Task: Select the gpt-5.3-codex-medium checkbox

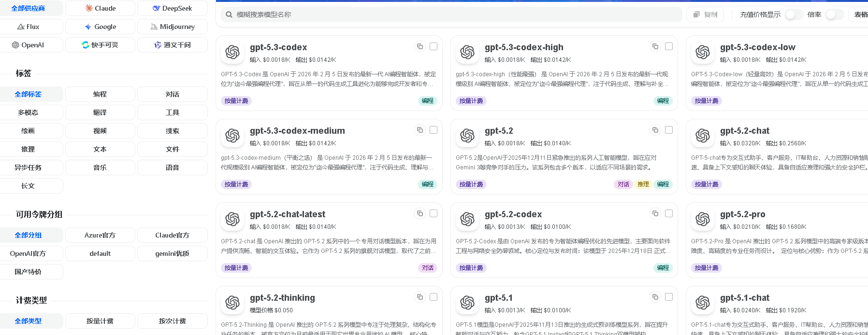Action: [434, 130]
